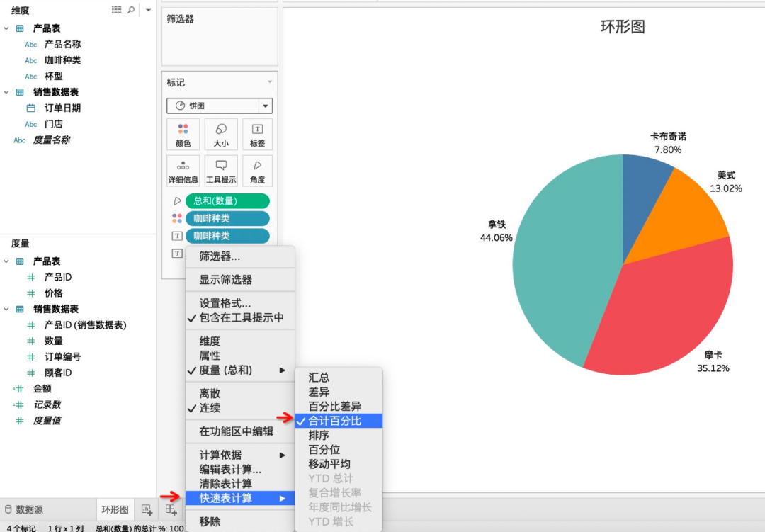Click 编辑表计算... in the context menu

coord(230,469)
